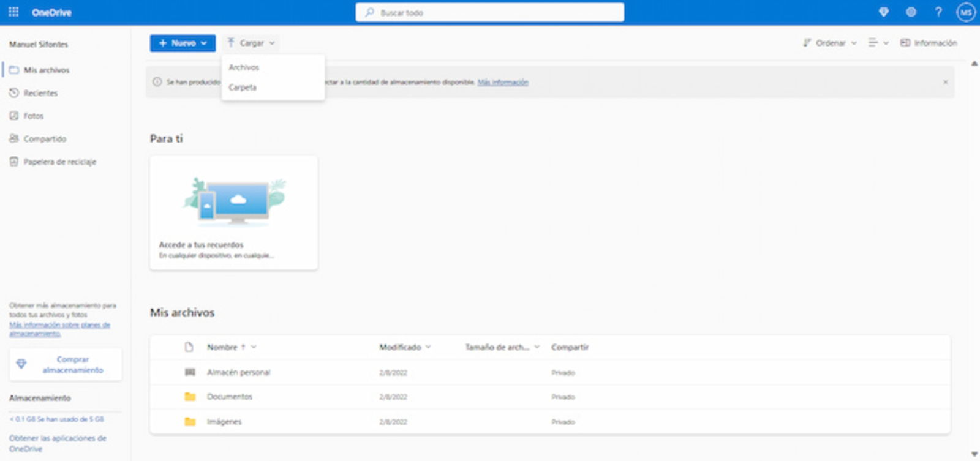The height and width of the screenshot is (461, 980).
Task: Click the Compartido people icon
Action: (13, 139)
